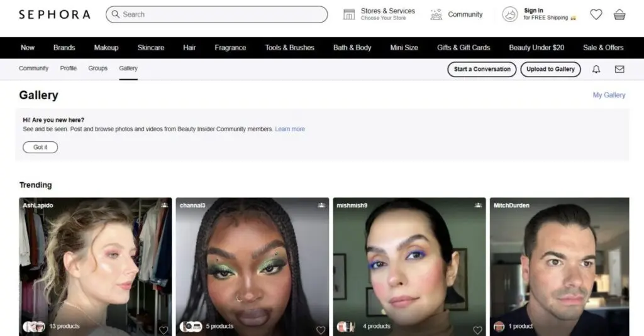Open the shopping basket icon
Screen dimensions: 644x336
[619, 14]
